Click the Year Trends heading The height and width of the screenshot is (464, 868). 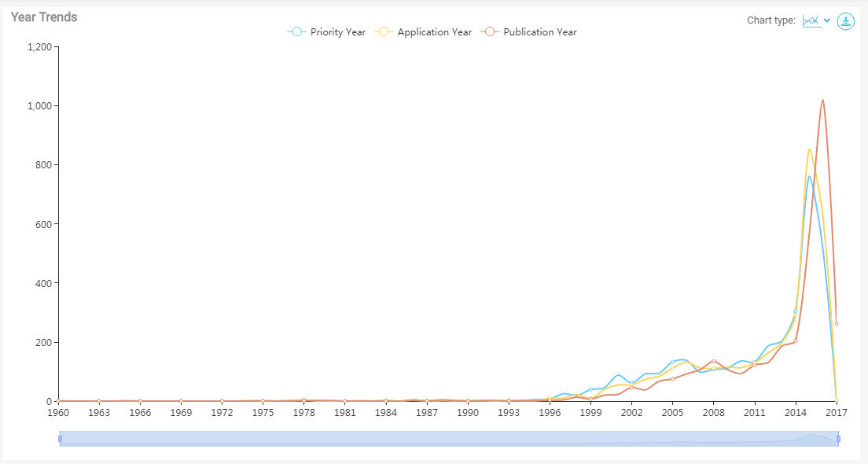[44, 17]
